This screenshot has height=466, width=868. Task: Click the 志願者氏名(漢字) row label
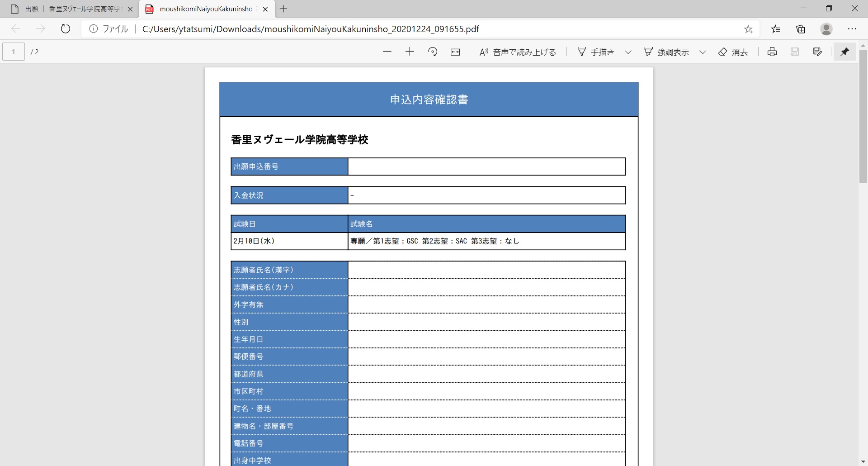(289, 270)
